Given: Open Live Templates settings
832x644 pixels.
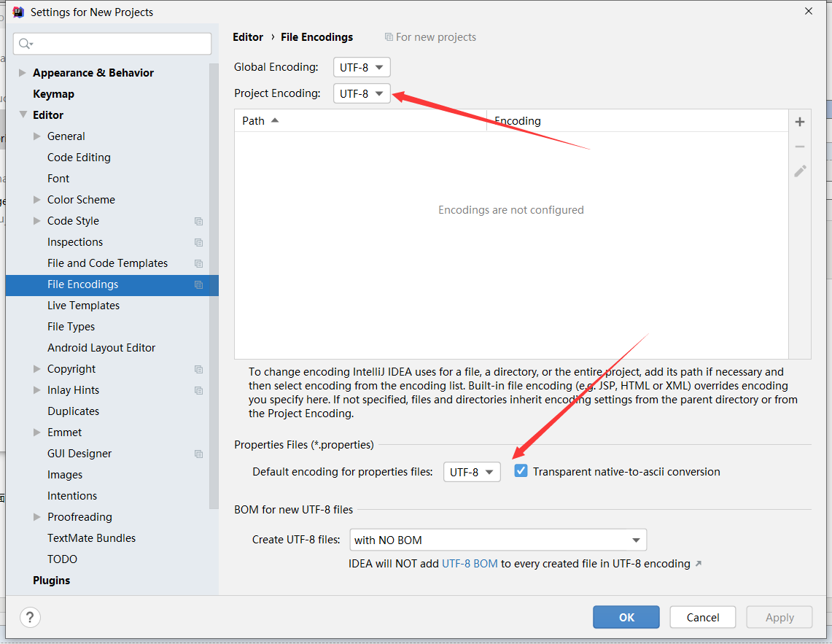Looking at the screenshot, I should tap(83, 306).
